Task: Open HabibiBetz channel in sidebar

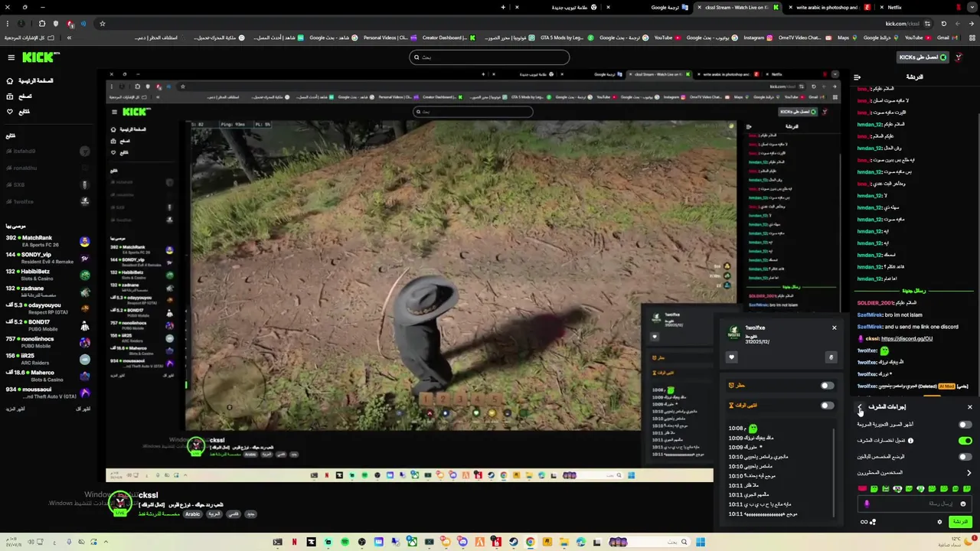Action: (x=47, y=275)
